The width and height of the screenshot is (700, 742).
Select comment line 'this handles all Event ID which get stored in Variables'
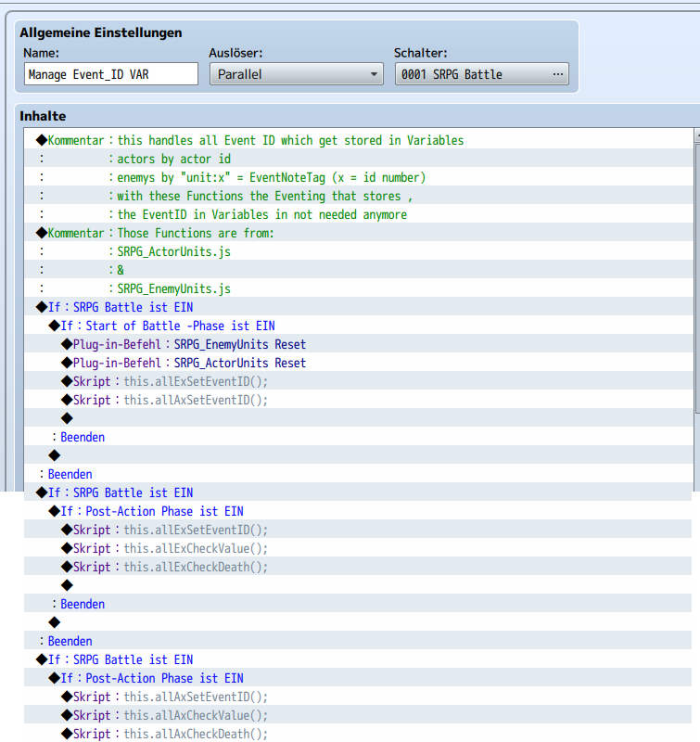pos(359,140)
